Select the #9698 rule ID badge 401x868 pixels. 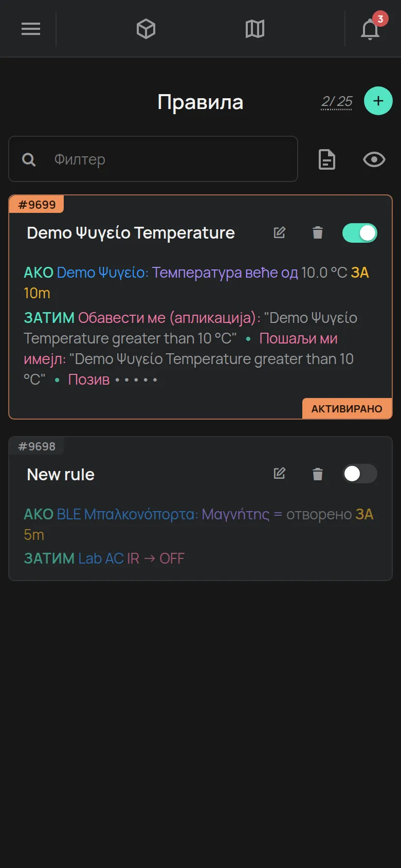pyautogui.click(x=37, y=446)
